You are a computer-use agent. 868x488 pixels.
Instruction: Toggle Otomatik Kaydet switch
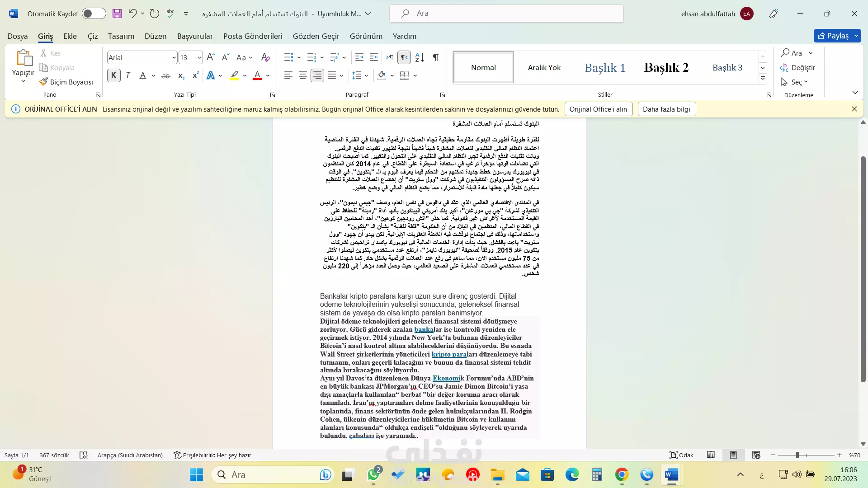coord(94,14)
